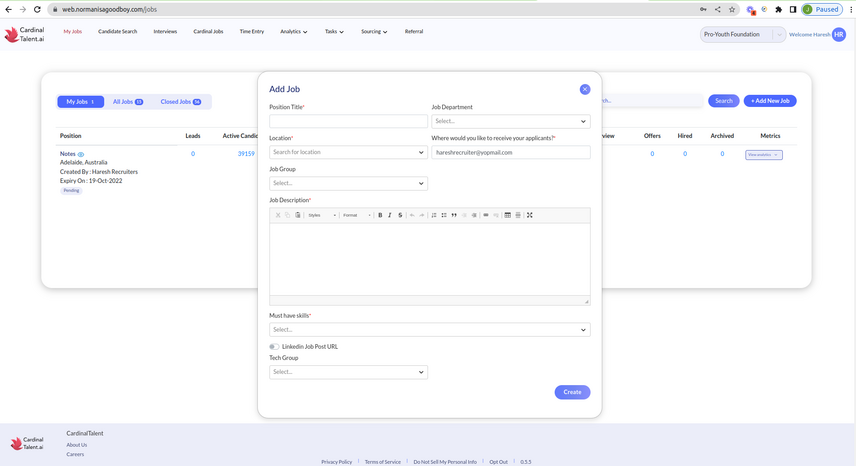Open the Must have skills dropdown

[429, 329]
